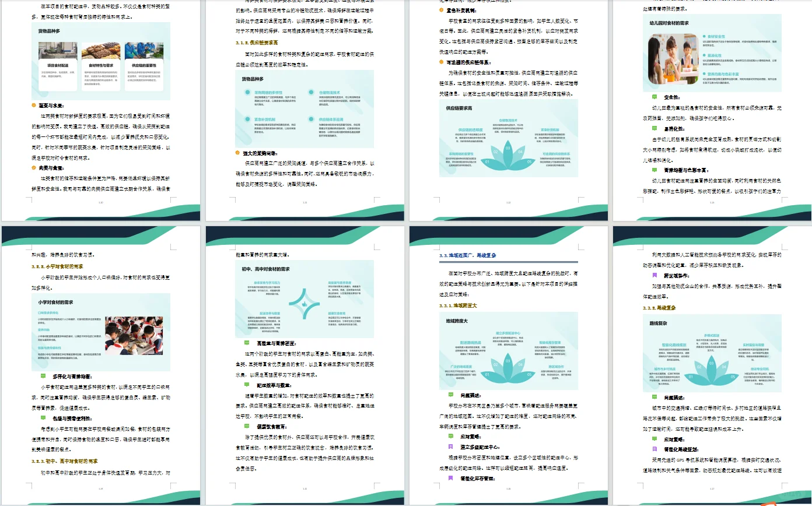Select the green comment icon beside 包装与携带便利性

tap(43, 417)
